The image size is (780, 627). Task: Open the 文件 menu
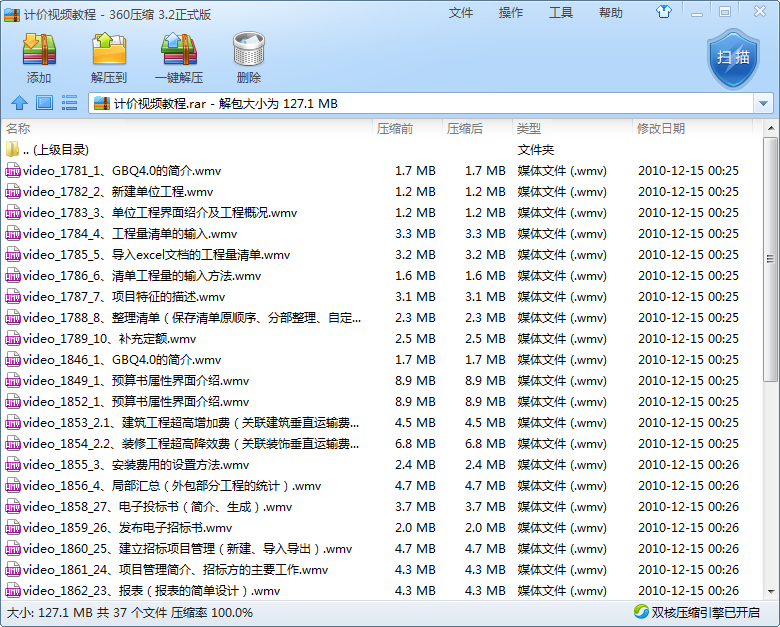tap(461, 13)
